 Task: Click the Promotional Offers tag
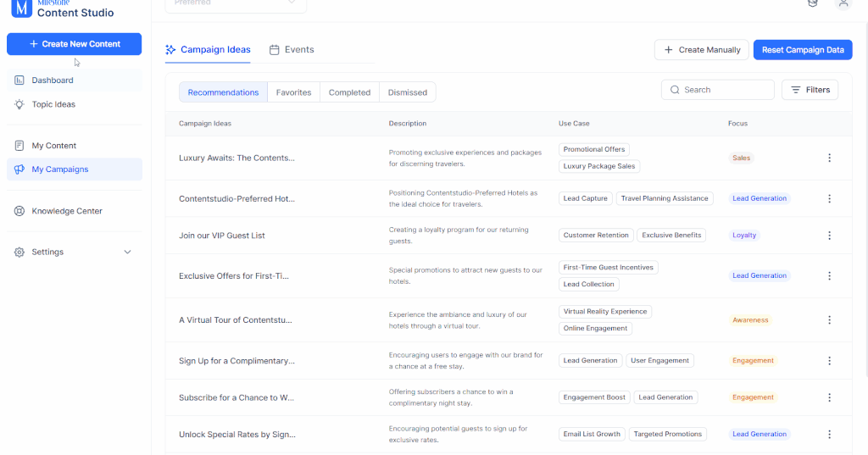click(594, 149)
